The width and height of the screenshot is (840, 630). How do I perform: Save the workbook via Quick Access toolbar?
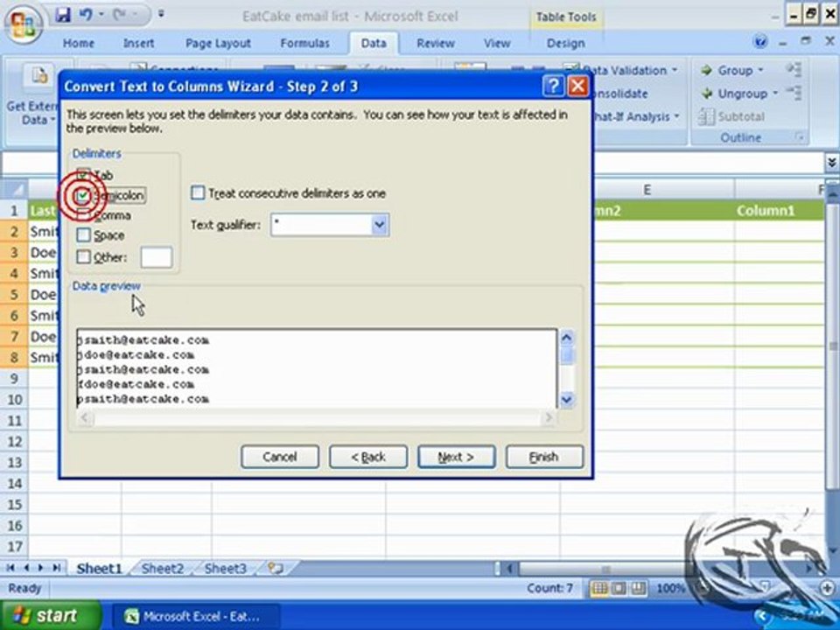[64, 15]
